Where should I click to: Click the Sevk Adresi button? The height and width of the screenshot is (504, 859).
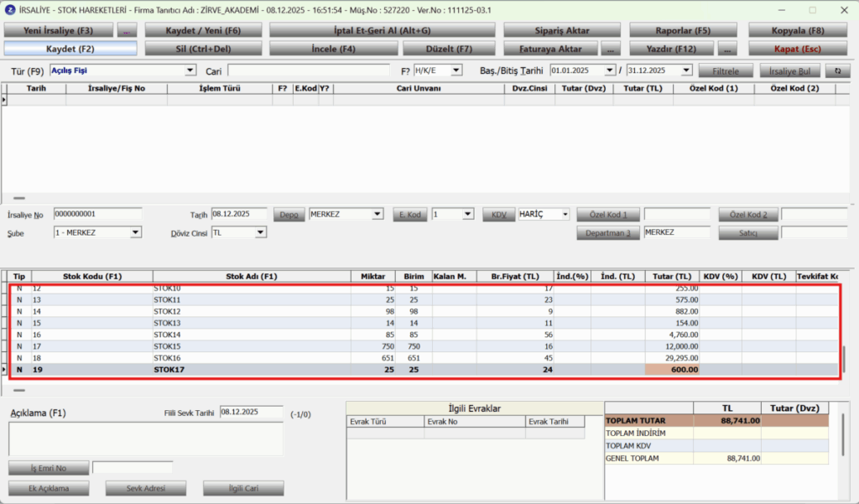click(x=146, y=488)
